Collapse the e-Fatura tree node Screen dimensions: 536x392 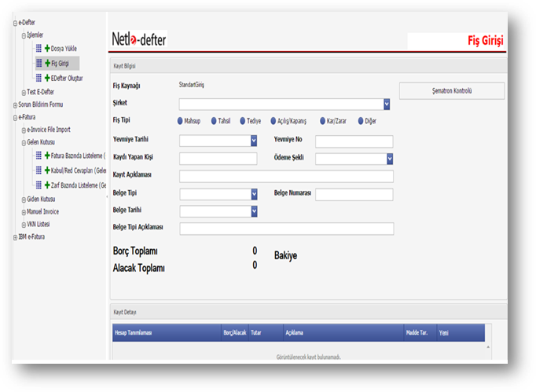15,118
